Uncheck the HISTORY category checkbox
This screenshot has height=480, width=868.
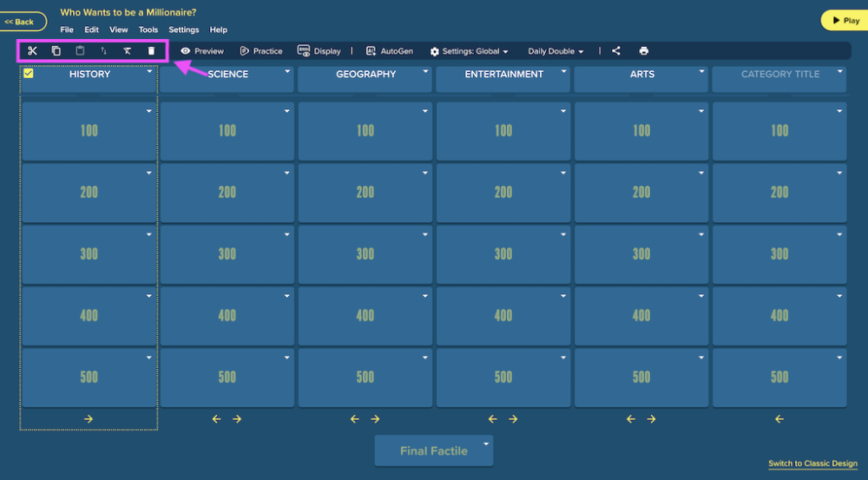pyautogui.click(x=29, y=73)
